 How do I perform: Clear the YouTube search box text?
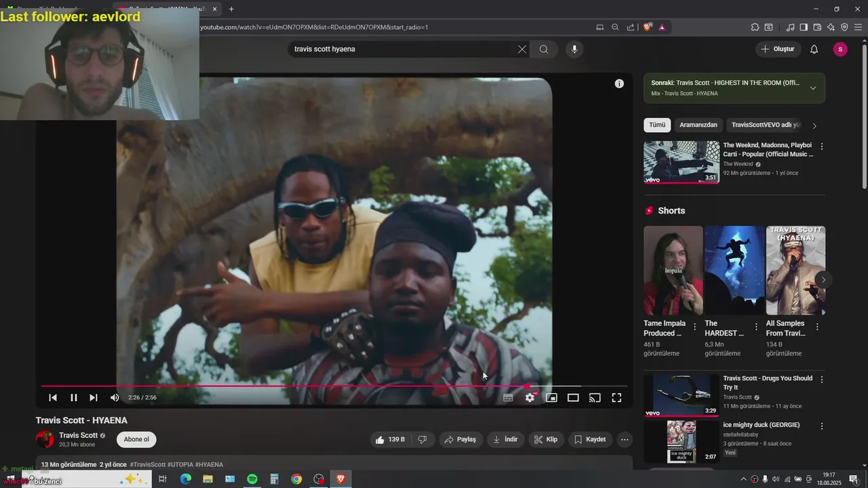pyautogui.click(x=522, y=49)
